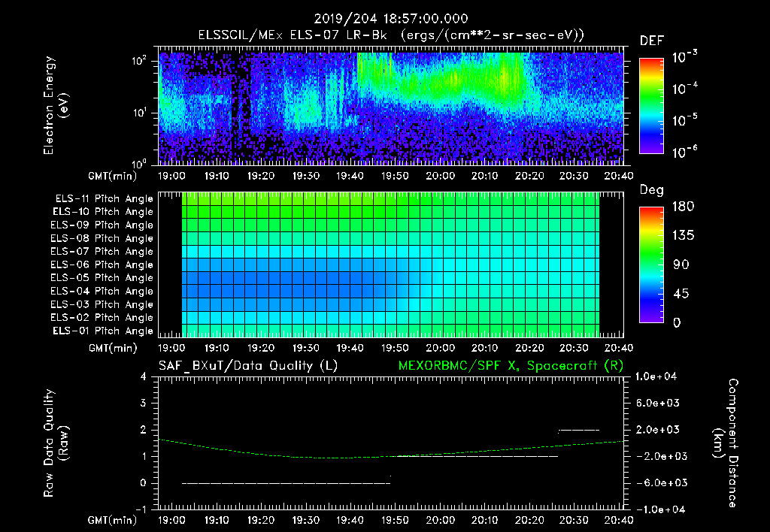Click the '-1' tick on Raw Data Quality axis

click(x=141, y=510)
